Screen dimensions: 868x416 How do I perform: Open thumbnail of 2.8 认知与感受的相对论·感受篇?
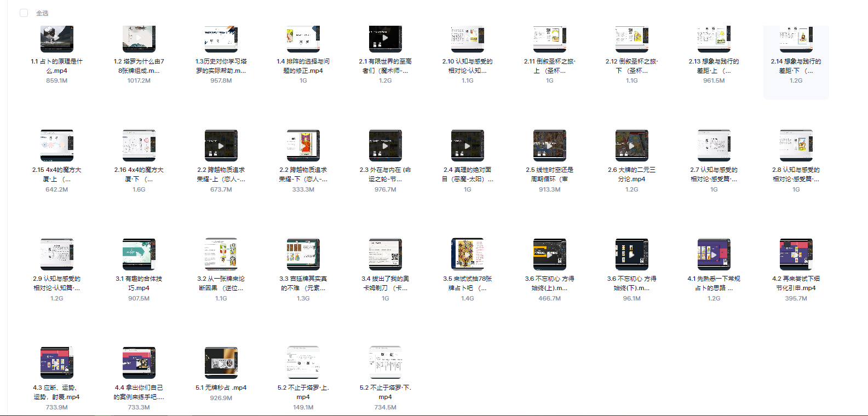tap(796, 146)
